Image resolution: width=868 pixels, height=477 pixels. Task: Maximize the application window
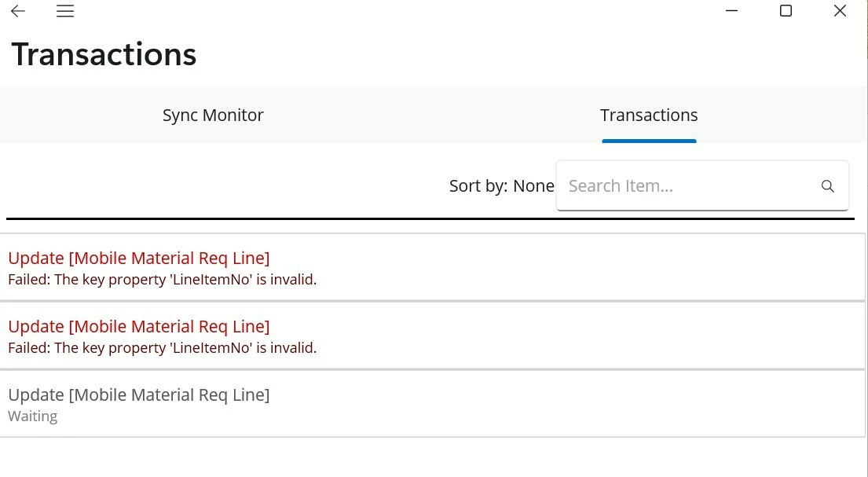click(x=786, y=11)
